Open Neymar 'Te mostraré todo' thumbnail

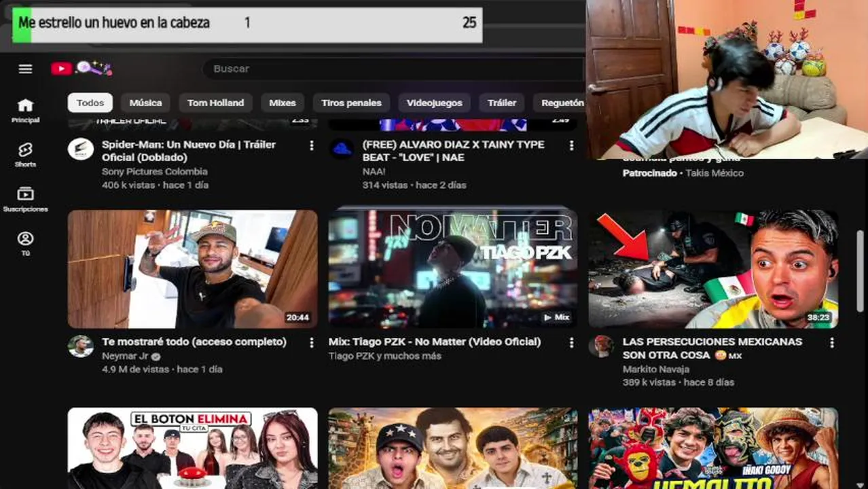192,269
